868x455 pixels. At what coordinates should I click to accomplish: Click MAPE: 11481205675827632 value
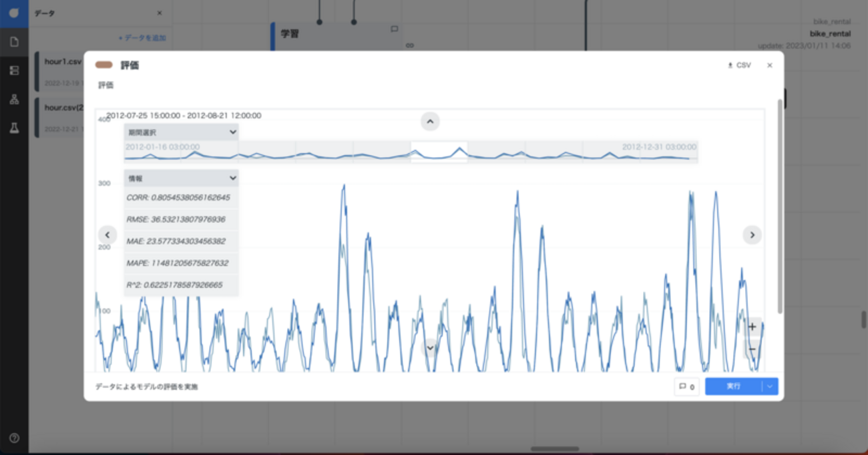pyautogui.click(x=177, y=263)
